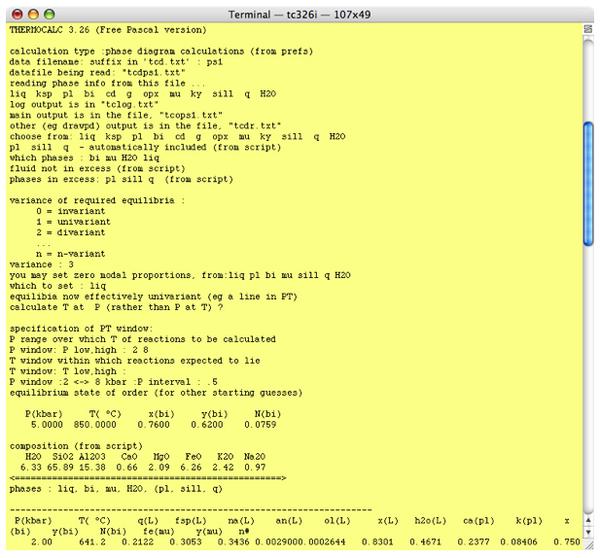
Task: Click the 'phases : liq, bi, mu, H2O, (pl, sill, q)' line
Action: 116,489
